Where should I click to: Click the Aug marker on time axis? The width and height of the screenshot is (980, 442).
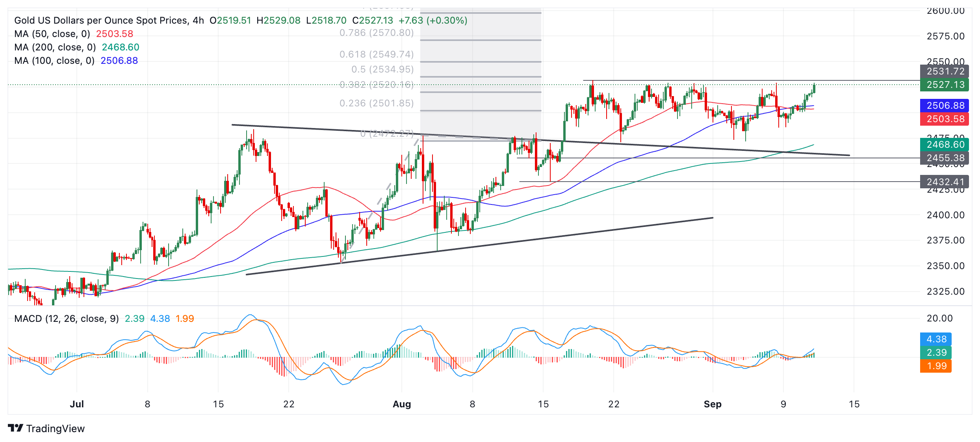pos(402,404)
